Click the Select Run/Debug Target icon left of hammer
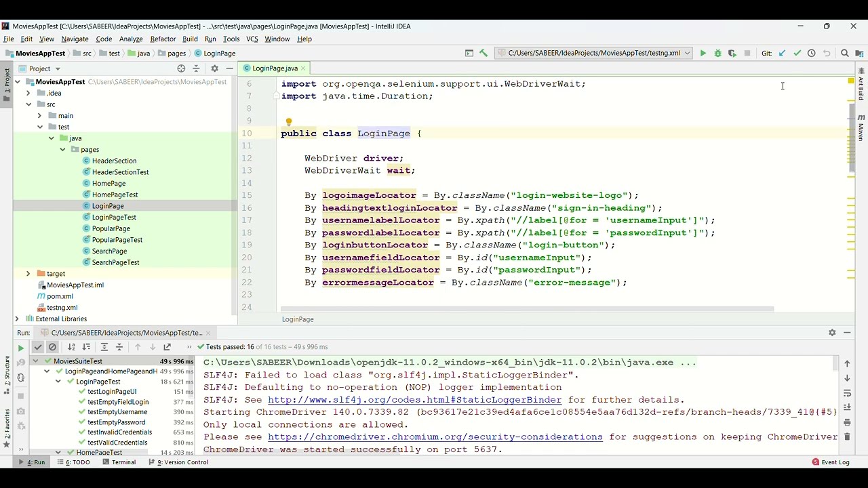Viewport: 868px width, 488px height. pos(469,53)
